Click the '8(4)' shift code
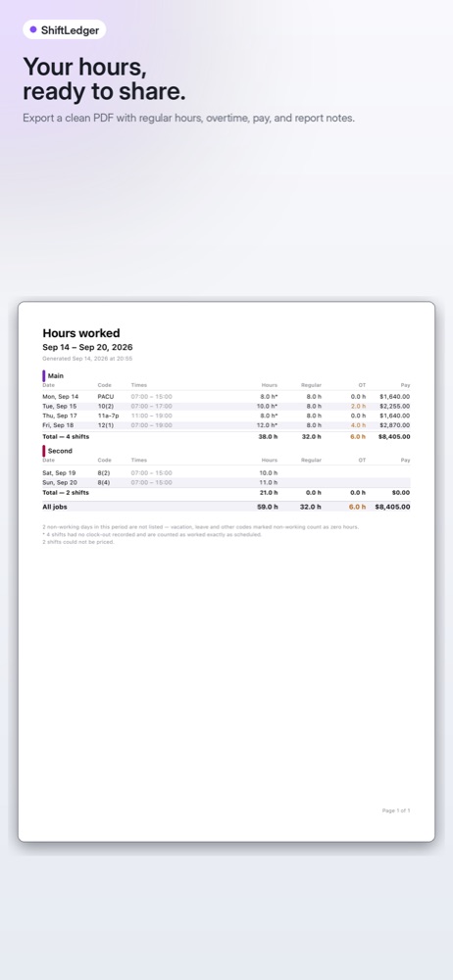Viewport: 453px width, 980px height. [x=104, y=482]
